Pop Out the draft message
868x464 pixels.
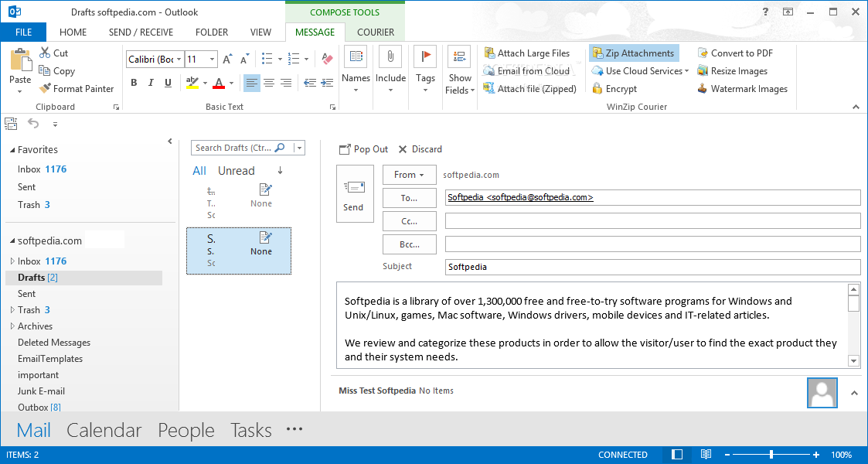(363, 149)
